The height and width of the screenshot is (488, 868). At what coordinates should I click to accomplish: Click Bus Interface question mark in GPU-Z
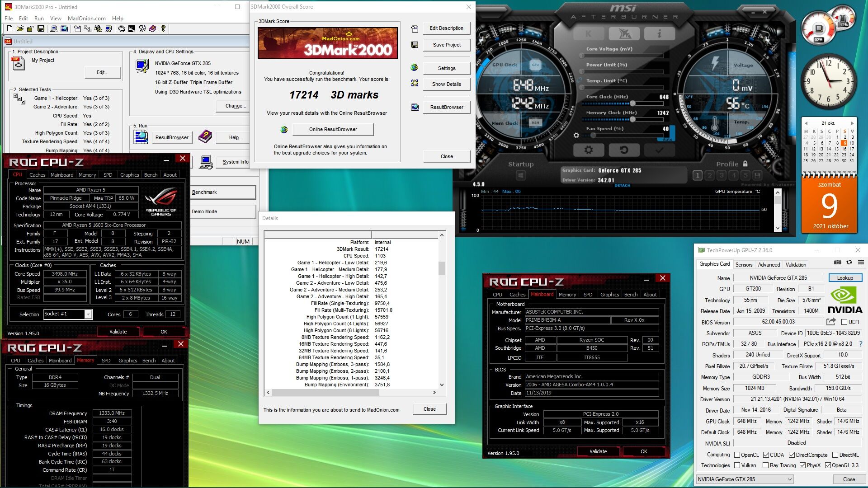[x=860, y=344]
